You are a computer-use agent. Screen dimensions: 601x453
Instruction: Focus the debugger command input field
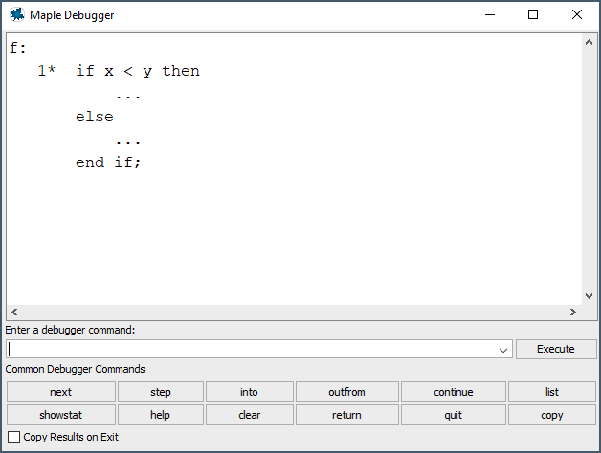click(250, 349)
